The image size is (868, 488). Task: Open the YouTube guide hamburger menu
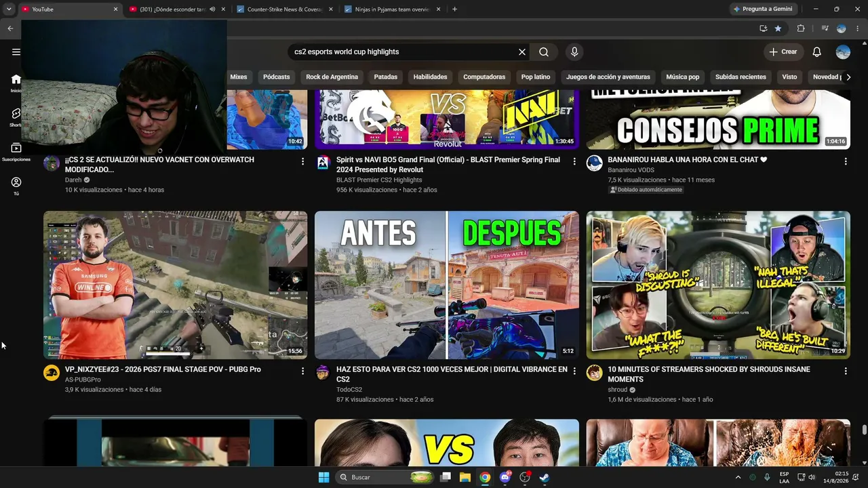click(16, 52)
